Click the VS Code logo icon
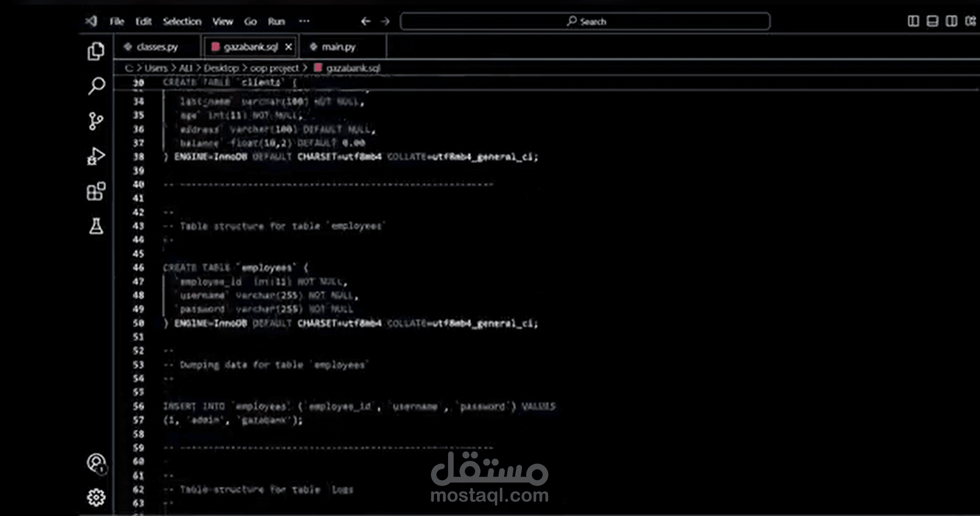The width and height of the screenshot is (980, 516). coord(91,21)
